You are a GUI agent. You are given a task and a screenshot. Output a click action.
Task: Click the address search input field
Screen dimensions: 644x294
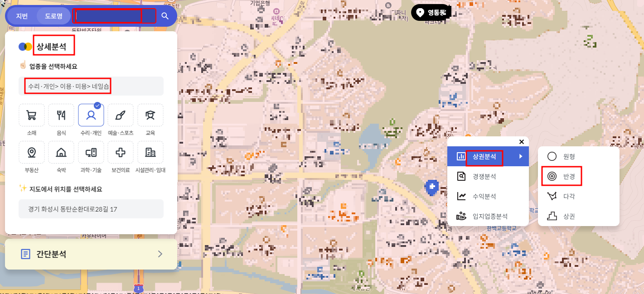(114, 16)
